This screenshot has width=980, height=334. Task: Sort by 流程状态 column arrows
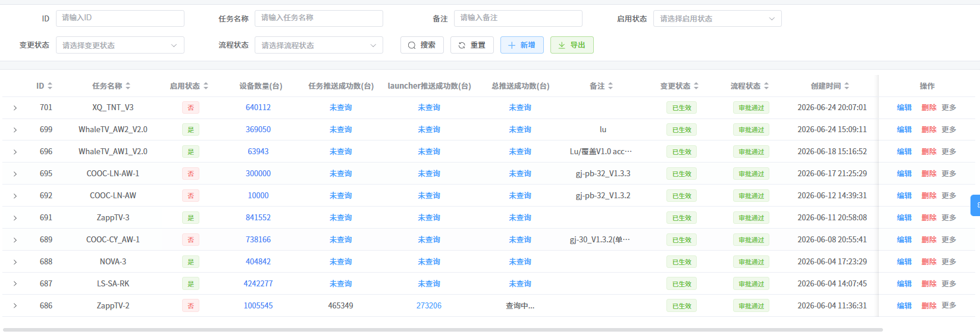click(x=766, y=86)
